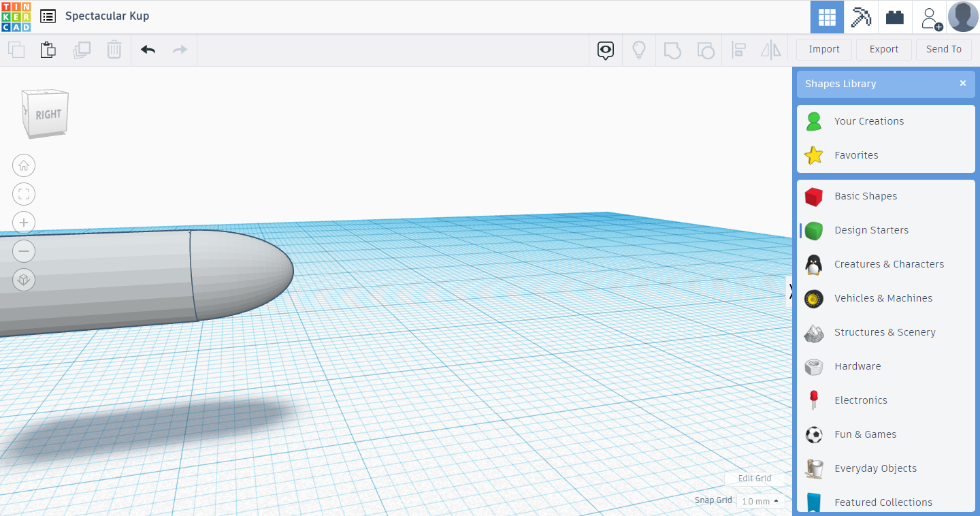Toggle the Notes eye icon
Viewport: 980px width, 516px height.
(606, 50)
